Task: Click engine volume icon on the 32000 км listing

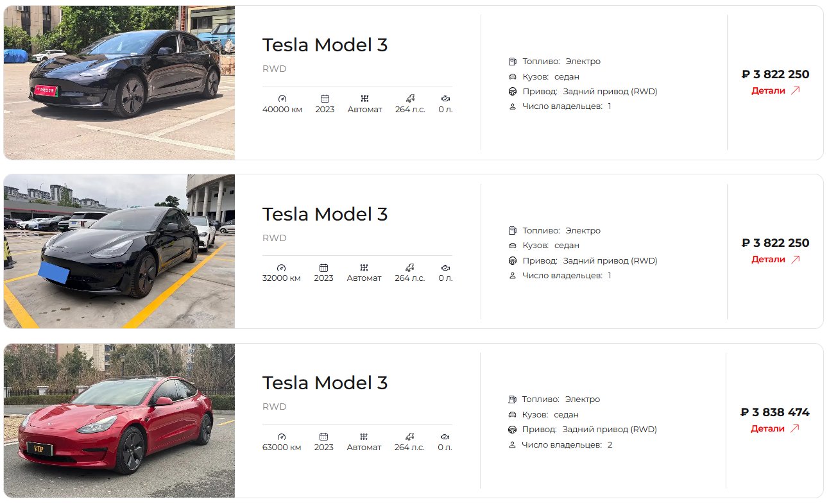Action: [x=445, y=267]
